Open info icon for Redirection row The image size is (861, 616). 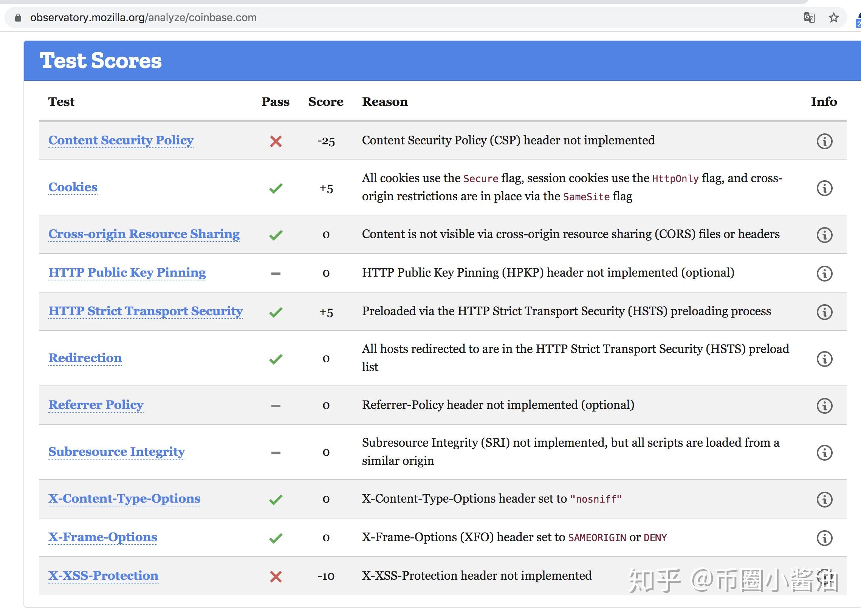(x=824, y=359)
